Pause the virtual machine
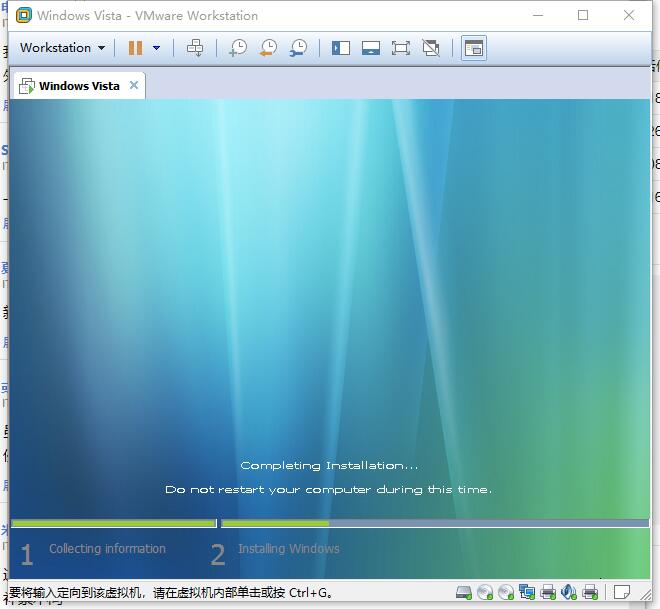This screenshot has width=660, height=609. pos(135,48)
